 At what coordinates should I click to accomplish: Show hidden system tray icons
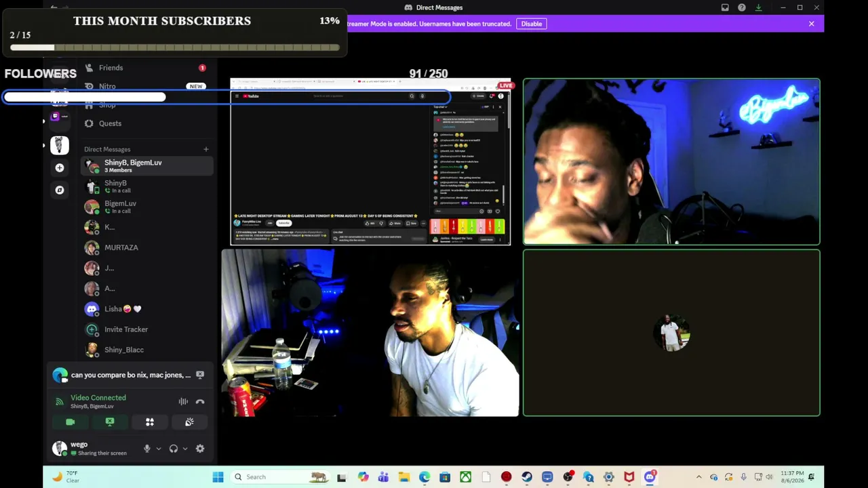pos(698,477)
